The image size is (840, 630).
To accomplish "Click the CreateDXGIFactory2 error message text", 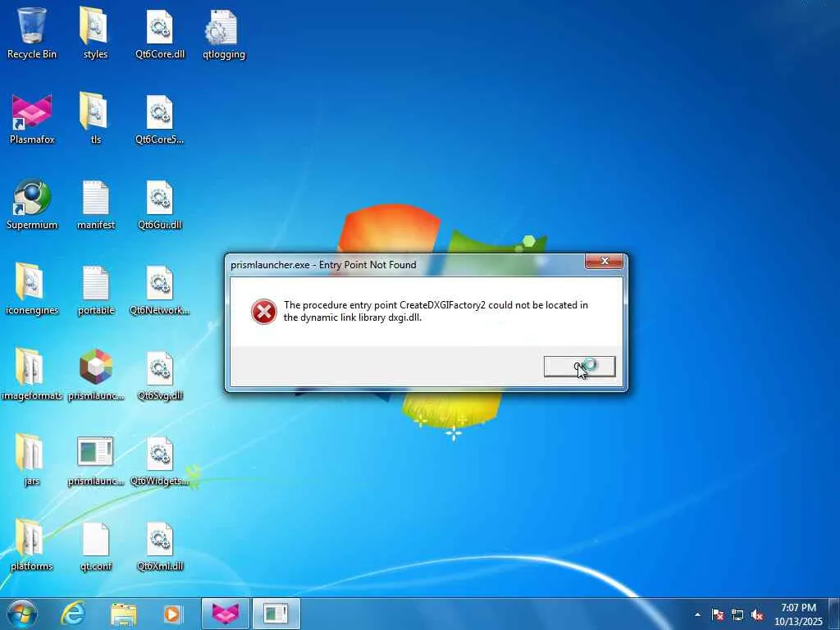I will 436,311.
